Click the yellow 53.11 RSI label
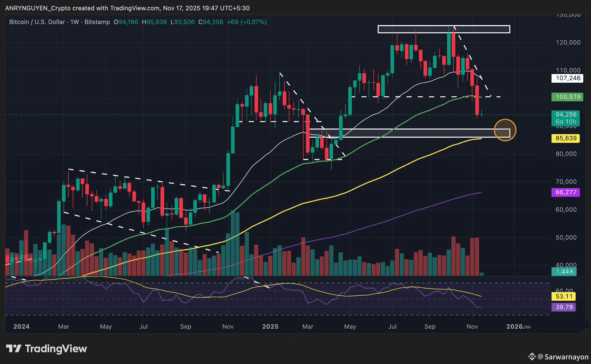The image size is (591, 364). pos(564,297)
